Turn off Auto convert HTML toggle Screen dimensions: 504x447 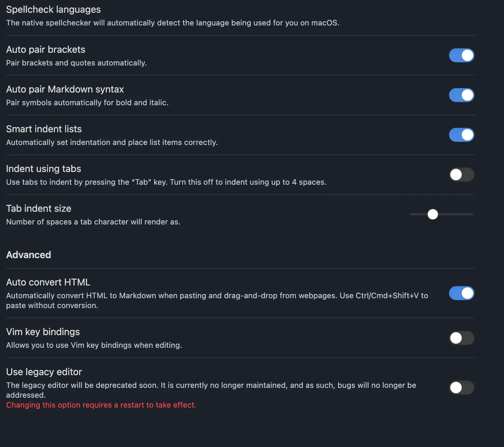(461, 293)
